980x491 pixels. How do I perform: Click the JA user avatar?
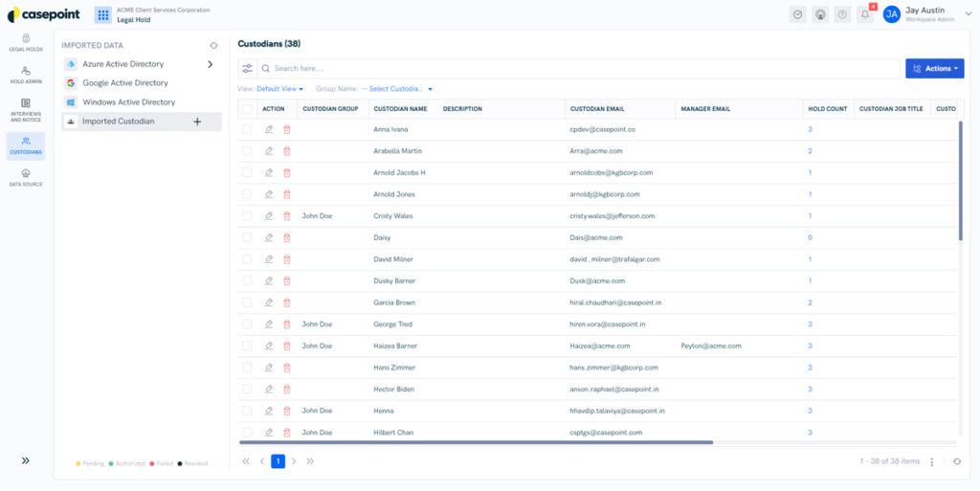[891, 14]
